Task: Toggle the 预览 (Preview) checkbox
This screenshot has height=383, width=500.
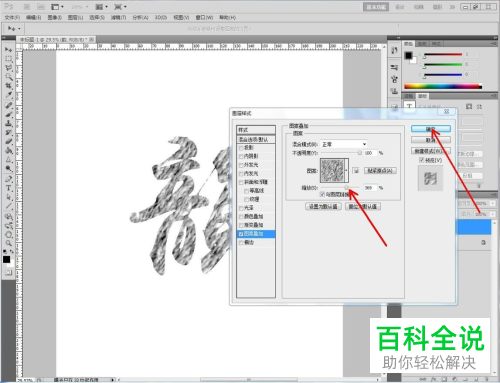Action: 422,160
